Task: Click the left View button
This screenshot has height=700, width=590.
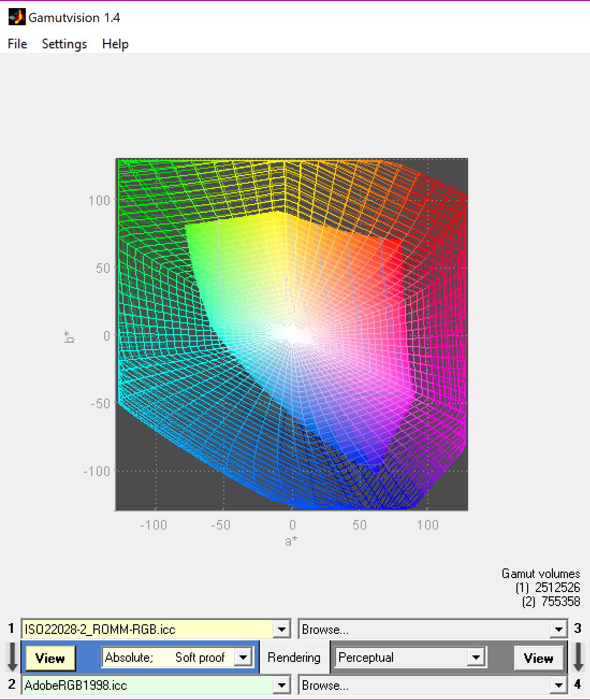Action: pos(50,658)
